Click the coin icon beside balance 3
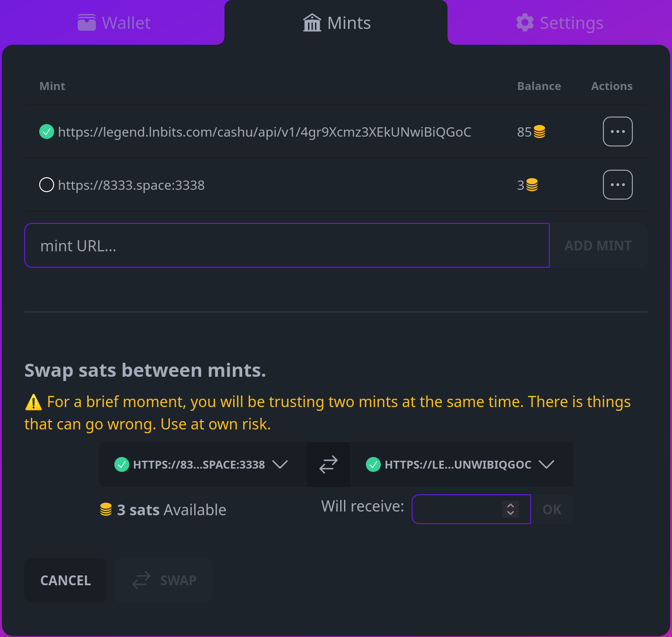672x637 pixels. coord(532,185)
